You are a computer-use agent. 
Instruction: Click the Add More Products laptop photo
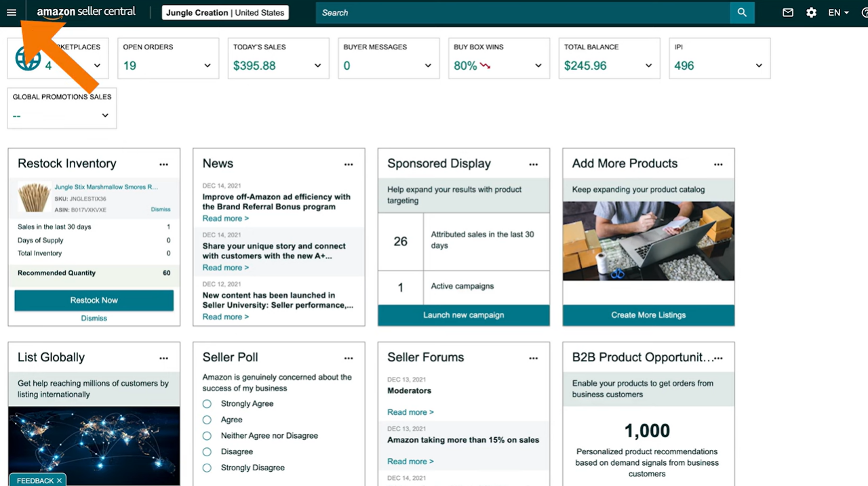point(648,241)
